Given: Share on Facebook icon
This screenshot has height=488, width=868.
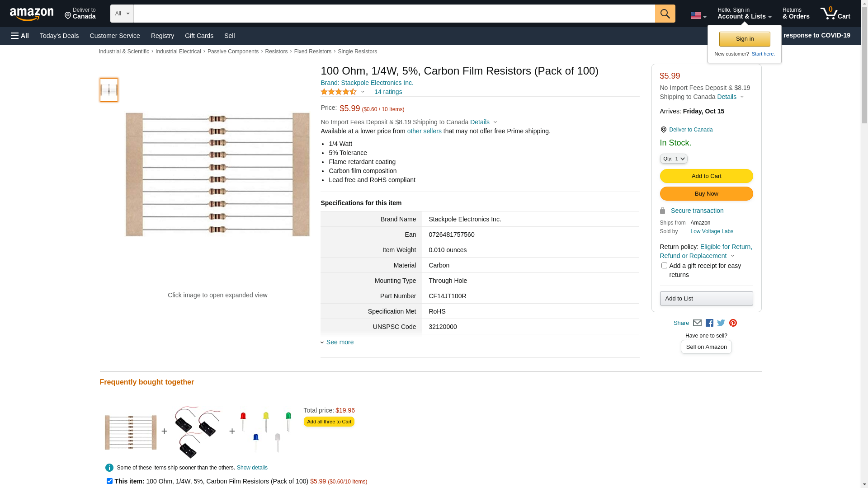Looking at the screenshot, I should tap(709, 323).
